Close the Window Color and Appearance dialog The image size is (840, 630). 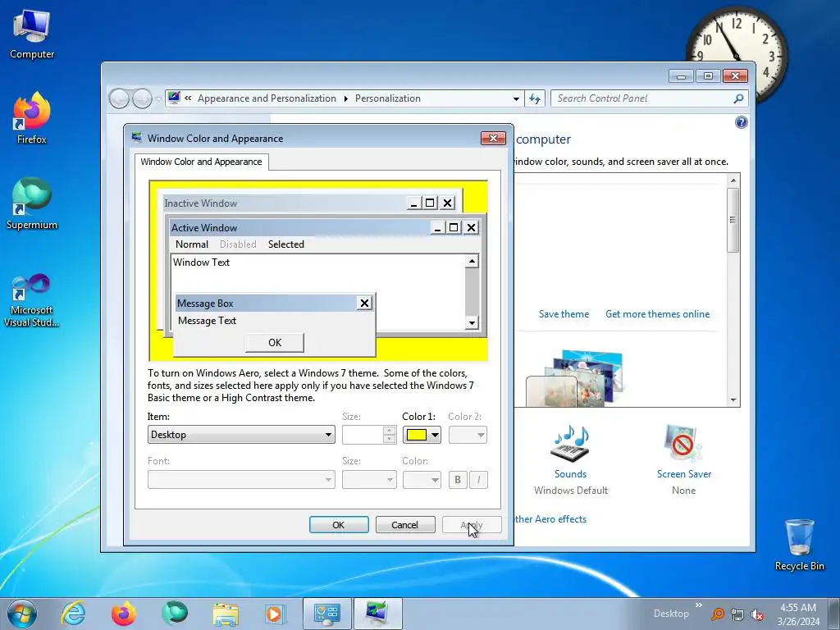click(493, 138)
